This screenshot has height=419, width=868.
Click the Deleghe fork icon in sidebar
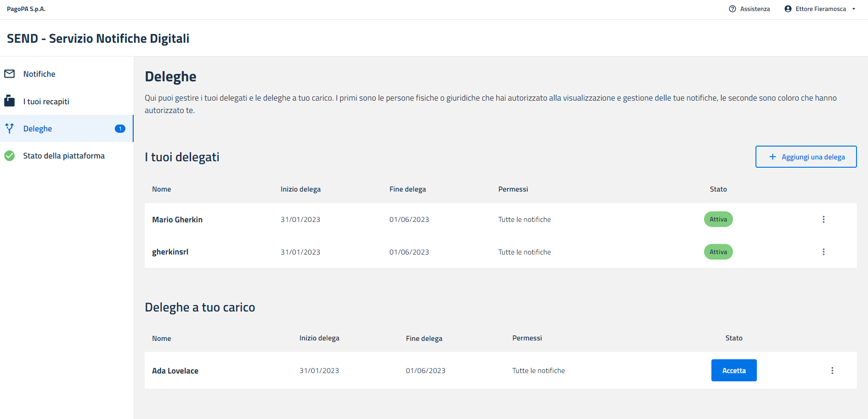[x=9, y=129]
